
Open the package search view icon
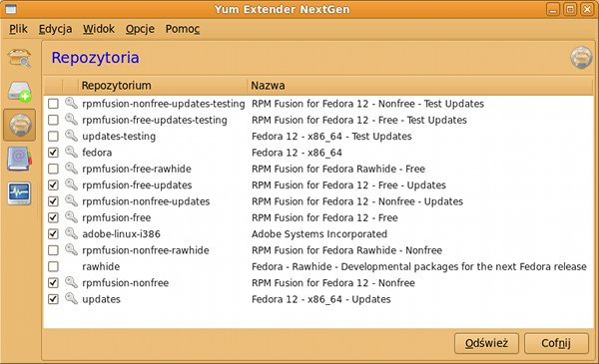click(x=19, y=59)
